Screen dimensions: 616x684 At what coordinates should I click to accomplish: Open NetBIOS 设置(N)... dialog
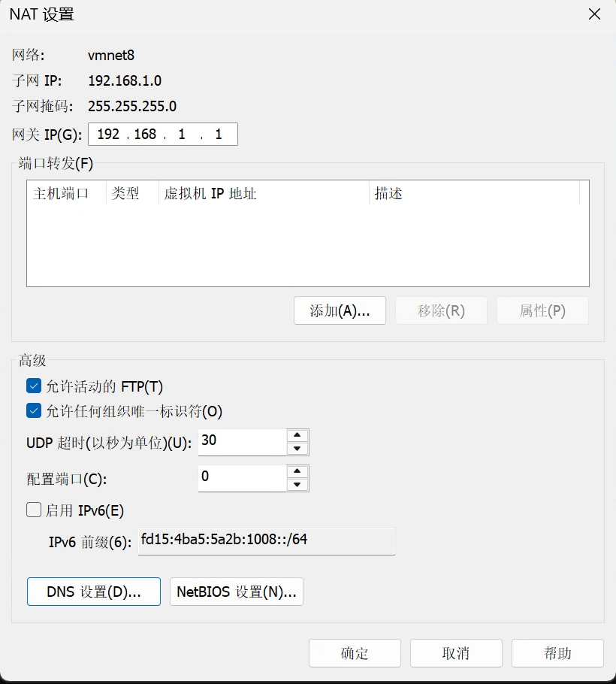tap(237, 592)
